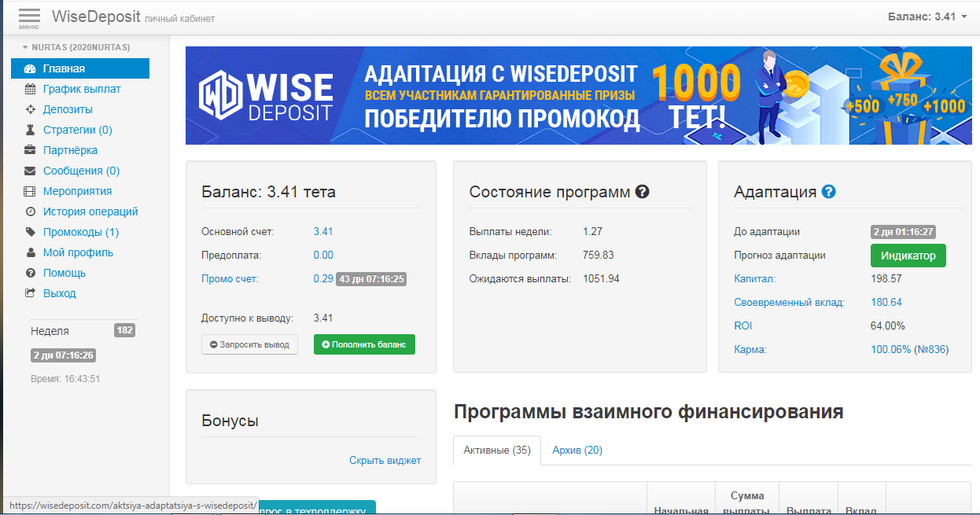Click the envelope icon for Сообщения
Viewport: 980px width, 515px height.
click(x=30, y=171)
